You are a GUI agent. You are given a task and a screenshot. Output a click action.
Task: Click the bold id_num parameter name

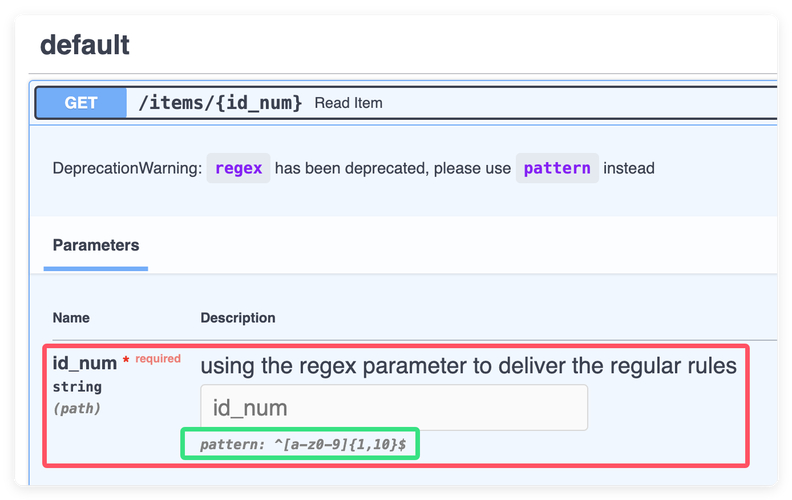[x=84, y=364]
